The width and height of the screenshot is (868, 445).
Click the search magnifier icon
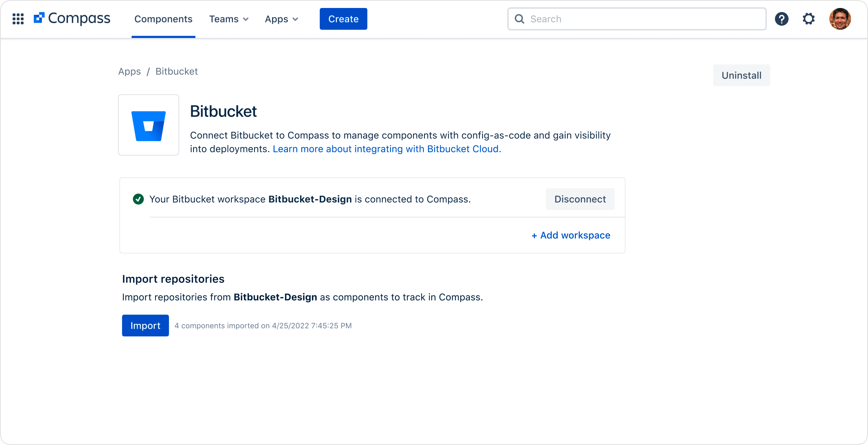click(519, 19)
